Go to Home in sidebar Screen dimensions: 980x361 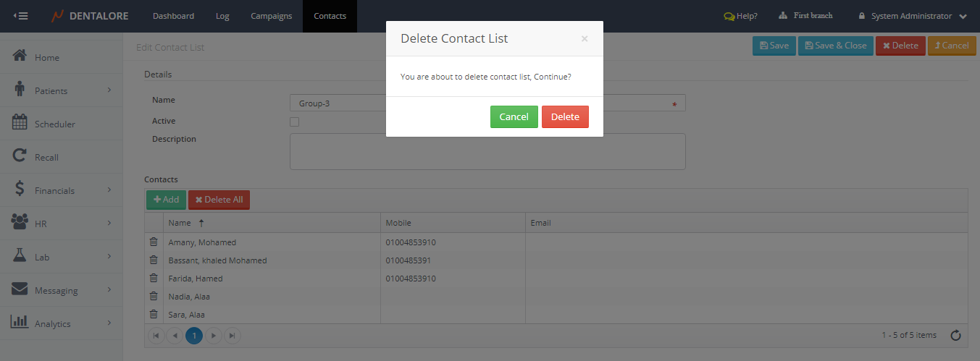[46, 57]
